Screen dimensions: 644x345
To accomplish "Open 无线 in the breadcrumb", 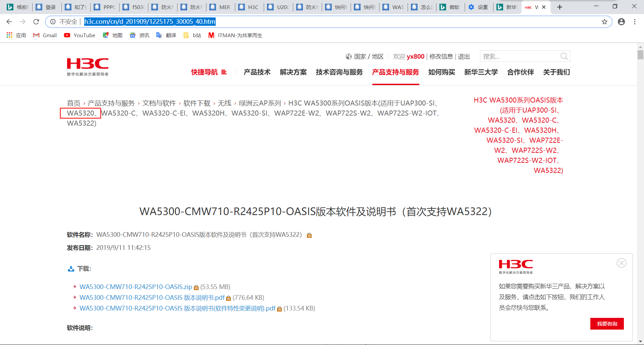I will pos(224,103).
